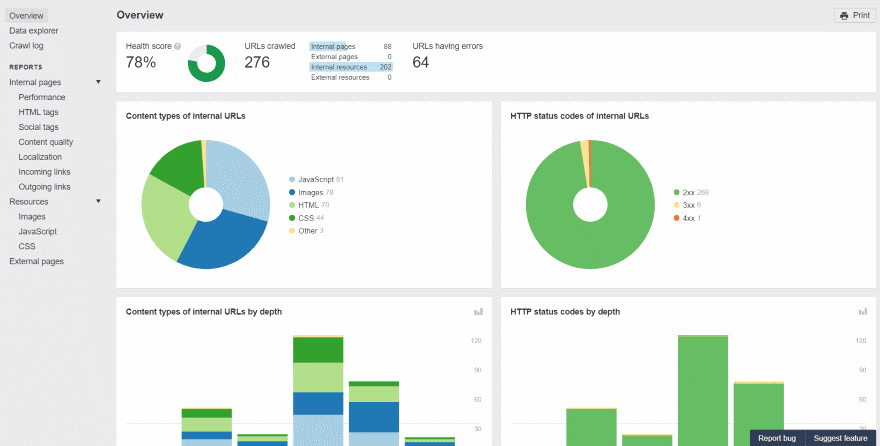The image size is (880, 446).
Task: Select the Performance report
Action: click(x=42, y=97)
